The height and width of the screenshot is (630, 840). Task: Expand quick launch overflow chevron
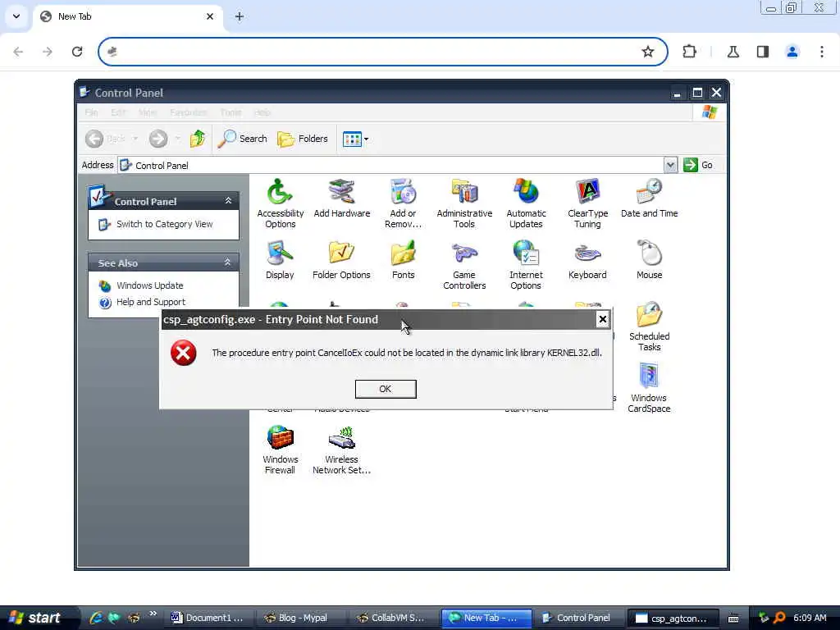tap(153, 614)
